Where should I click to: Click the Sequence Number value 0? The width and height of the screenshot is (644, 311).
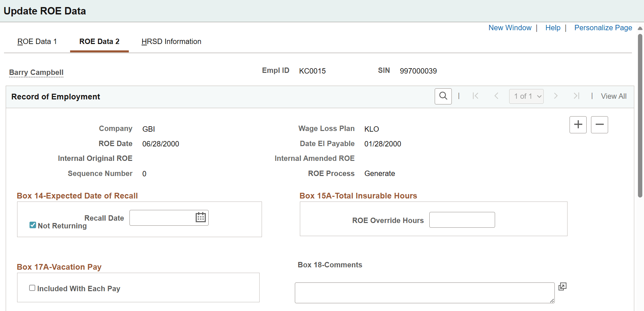tap(144, 174)
